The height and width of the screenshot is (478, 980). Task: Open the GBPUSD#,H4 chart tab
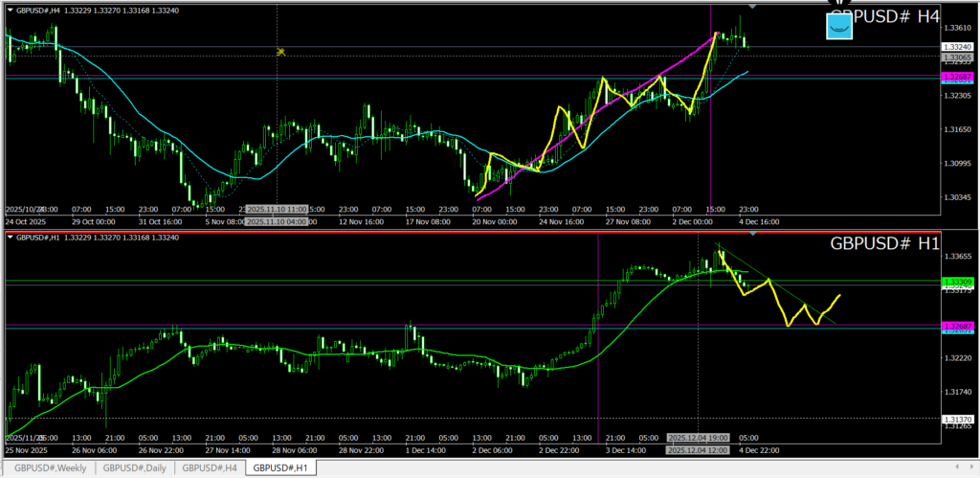pos(209,467)
